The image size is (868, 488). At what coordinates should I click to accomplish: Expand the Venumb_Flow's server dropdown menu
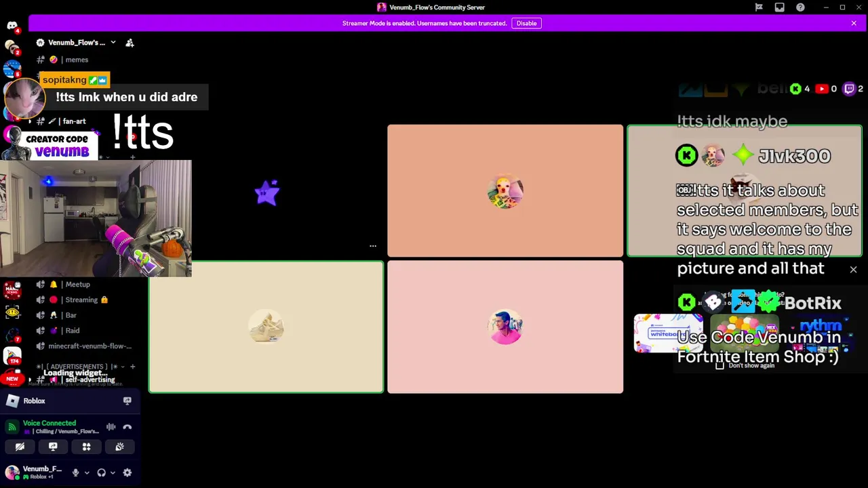pyautogui.click(x=113, y=43)
